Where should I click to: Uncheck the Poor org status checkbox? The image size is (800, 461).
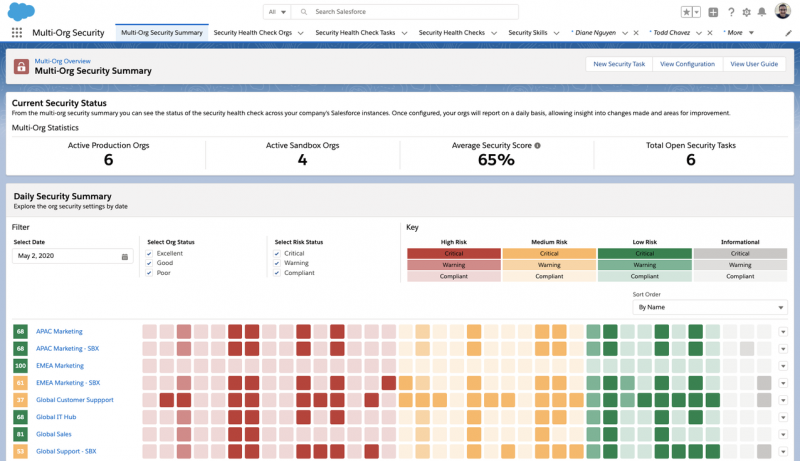pyautogui.click(x=149, y=273)
